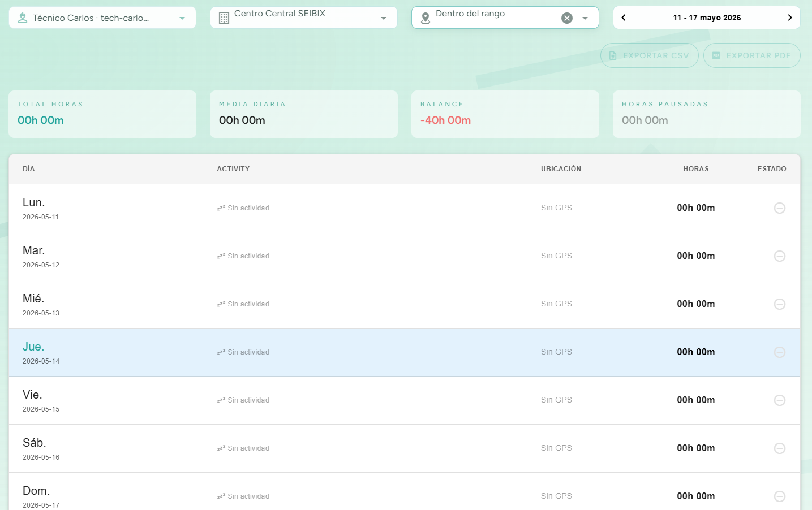
Task: Click status circle icon for Mié. 2026-05-13
Action: pos(779,304)
